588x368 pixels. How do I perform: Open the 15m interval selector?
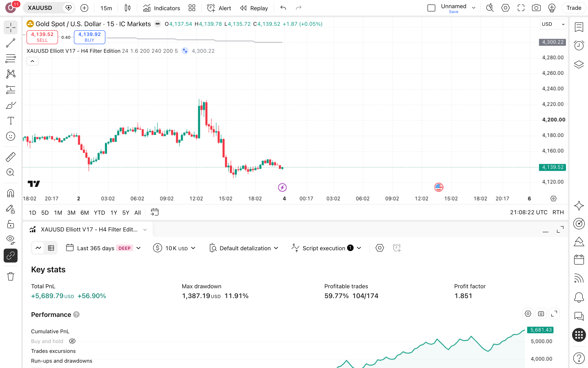(x=106, y=8)
